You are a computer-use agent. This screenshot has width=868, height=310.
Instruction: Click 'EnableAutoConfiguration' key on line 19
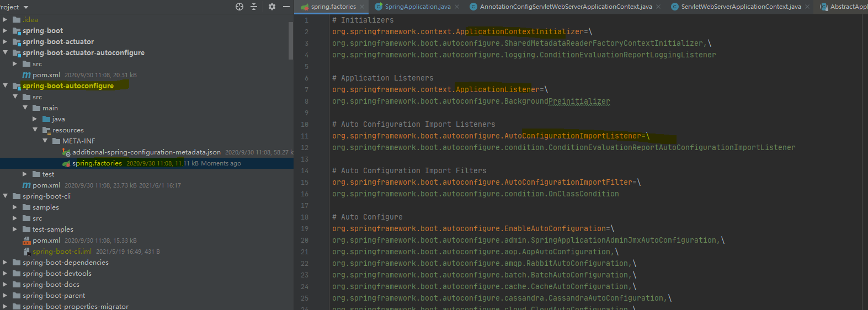coord(555,228)
